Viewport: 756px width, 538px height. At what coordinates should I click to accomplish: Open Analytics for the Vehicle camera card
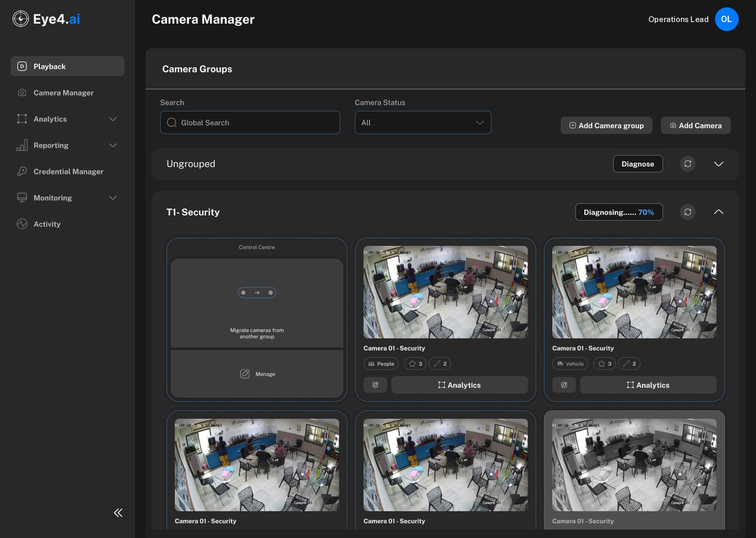coord(648,385)
